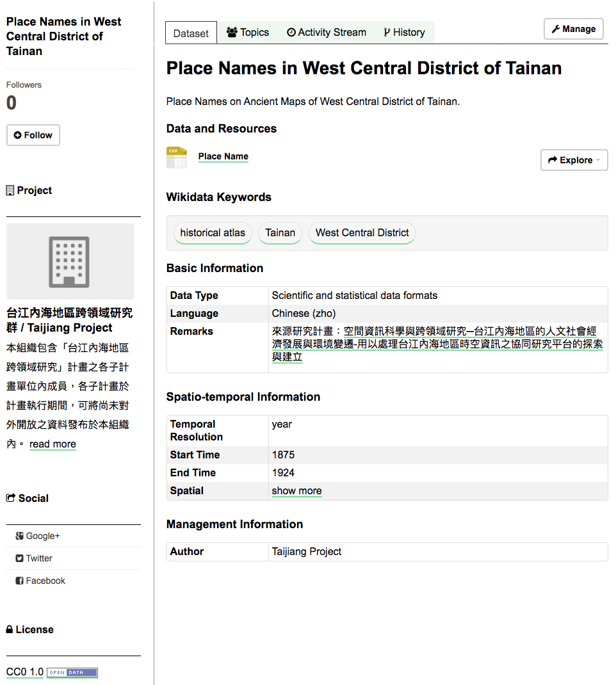The width and height of the screenshot is (616, 685).
Task: Select the West Central District keyword tag
Action: click(362, 233)
